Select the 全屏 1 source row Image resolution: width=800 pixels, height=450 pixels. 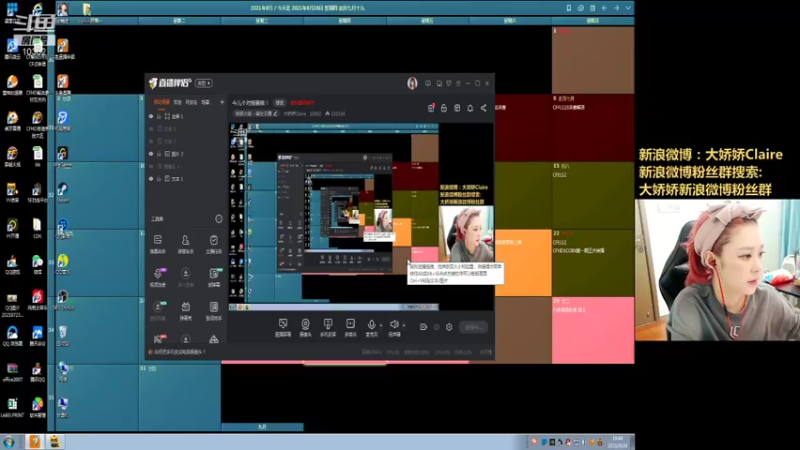tap(187, 116)
